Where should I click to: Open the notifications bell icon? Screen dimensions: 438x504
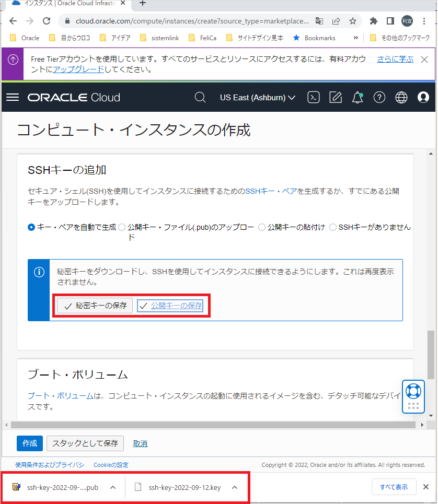tap(358, 97)
